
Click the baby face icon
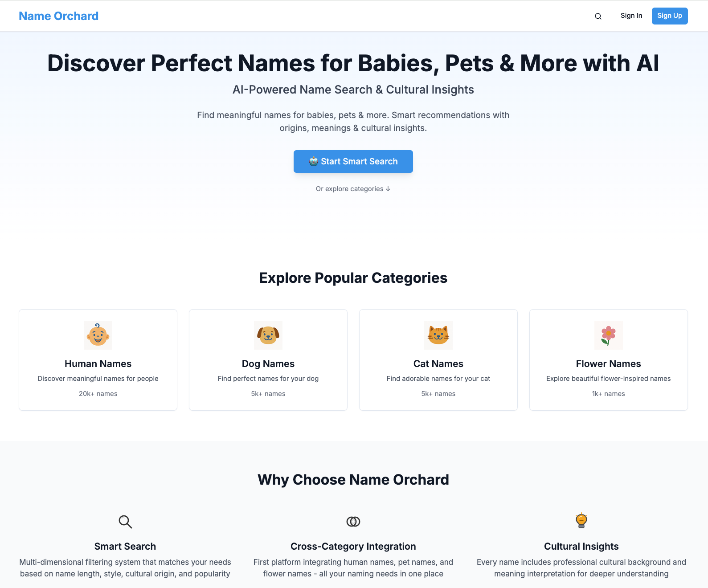(98, 335)
